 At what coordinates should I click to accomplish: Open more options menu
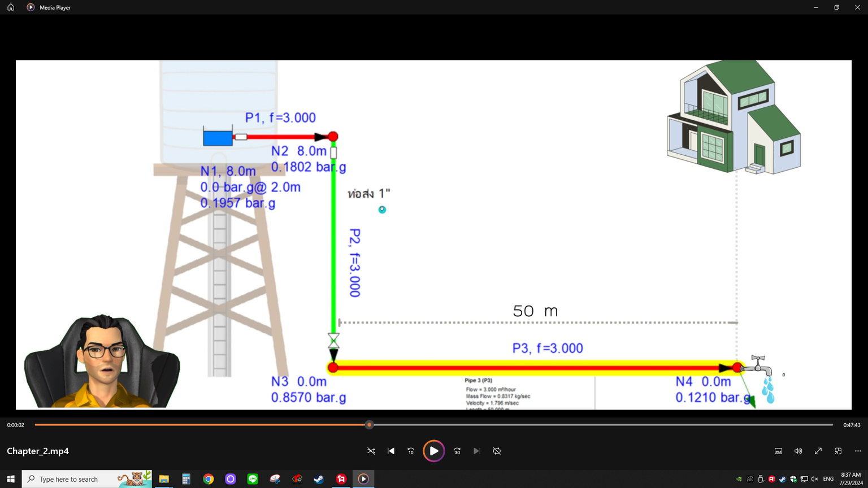point(858,451)
